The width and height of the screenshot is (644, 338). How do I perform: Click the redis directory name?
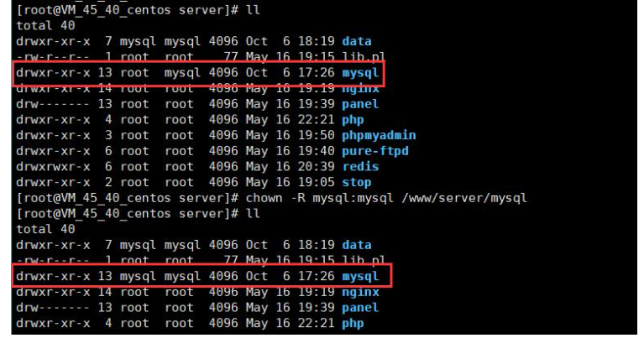click(359, 167)
